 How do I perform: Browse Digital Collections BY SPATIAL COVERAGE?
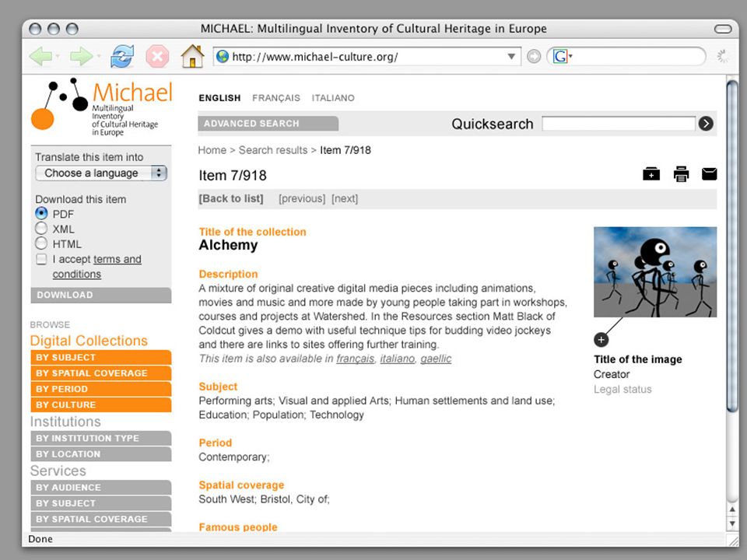tap(101, 373)
